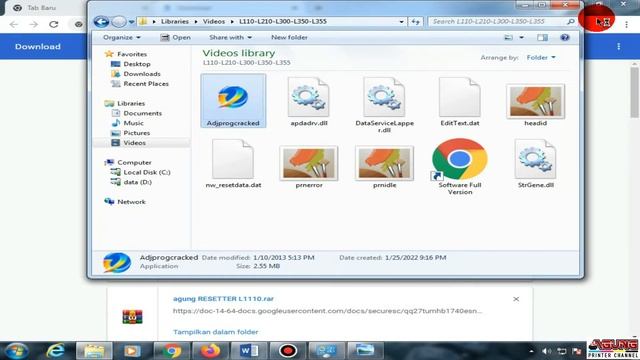Click the Change your view icon
This screenshot has height=360, width=640.
point(509,38)
